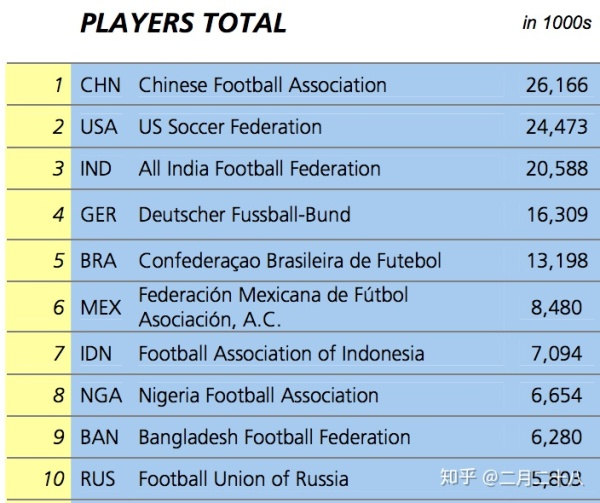Select Football Association of Indonesia name
The width and height of the screenshot is (600, 503).
281,353
